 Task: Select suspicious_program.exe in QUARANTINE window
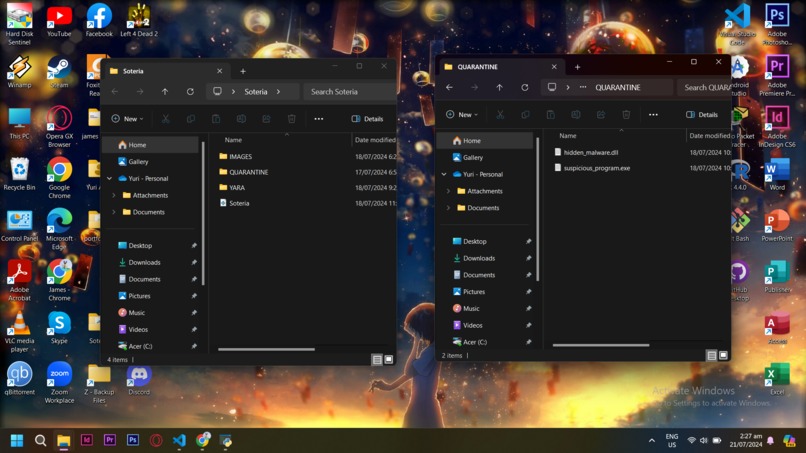pyautogui.click(x=592, y=168)
